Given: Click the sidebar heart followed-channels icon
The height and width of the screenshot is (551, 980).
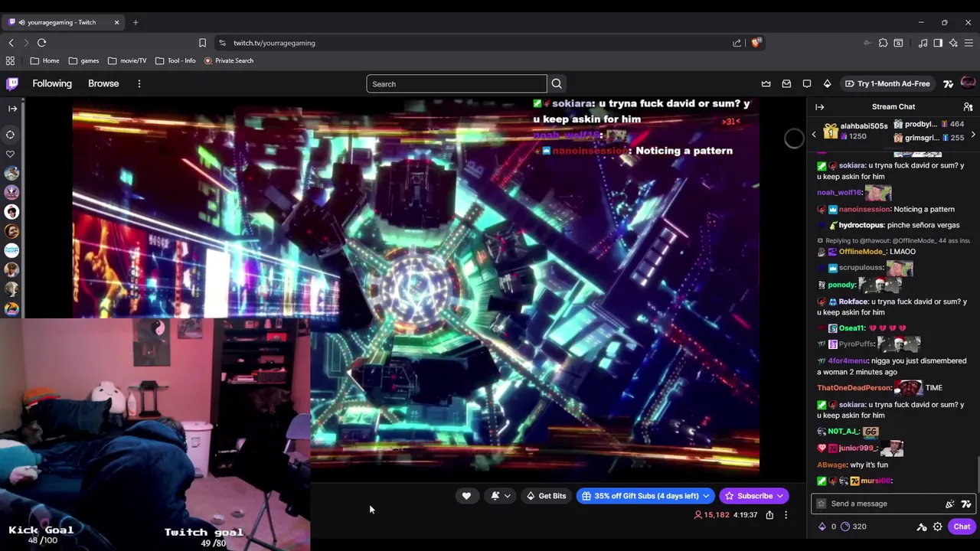Looking at the screenshot, I should click(11, 155).
